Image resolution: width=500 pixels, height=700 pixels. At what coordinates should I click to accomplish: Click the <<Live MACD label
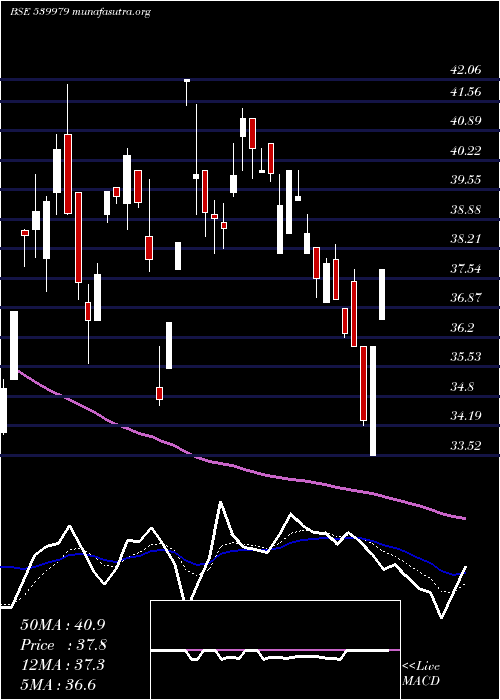(x=421, y=674)
